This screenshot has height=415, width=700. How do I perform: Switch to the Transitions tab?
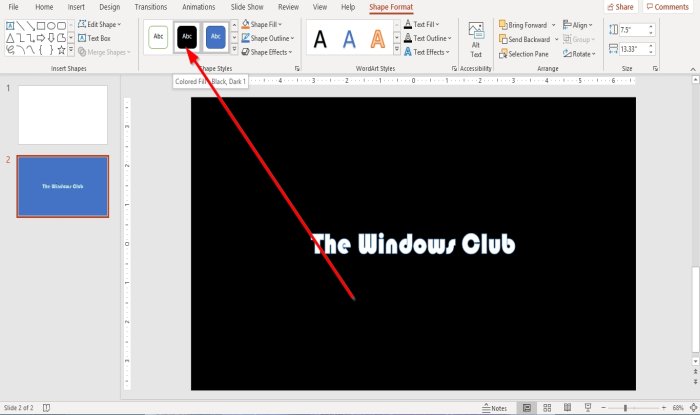coord(151,7)
